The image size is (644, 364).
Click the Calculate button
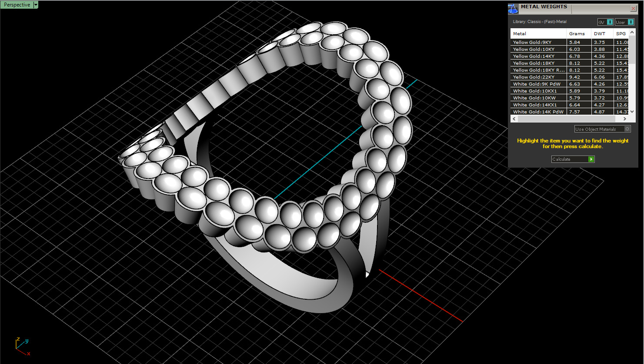(573, 159)
